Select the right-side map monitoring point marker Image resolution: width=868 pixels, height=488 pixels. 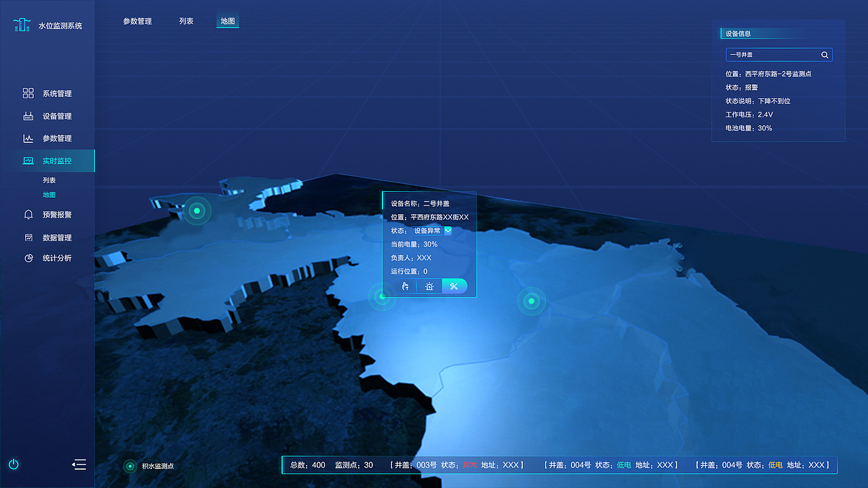coord(531,301)
